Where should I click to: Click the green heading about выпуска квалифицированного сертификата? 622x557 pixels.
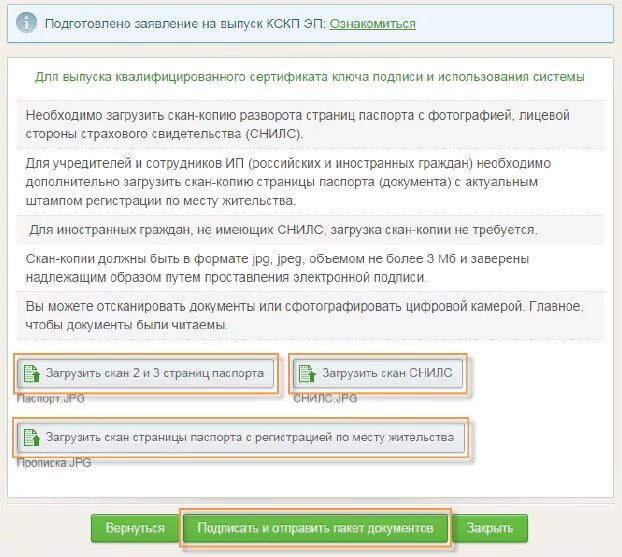tap(310, 77)
